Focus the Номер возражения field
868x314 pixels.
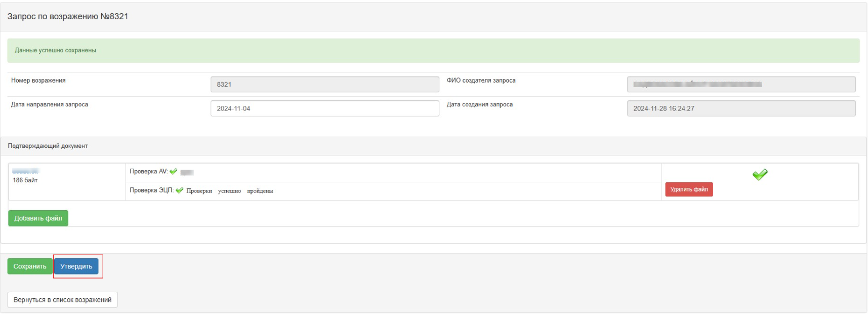tap(325, 85)
